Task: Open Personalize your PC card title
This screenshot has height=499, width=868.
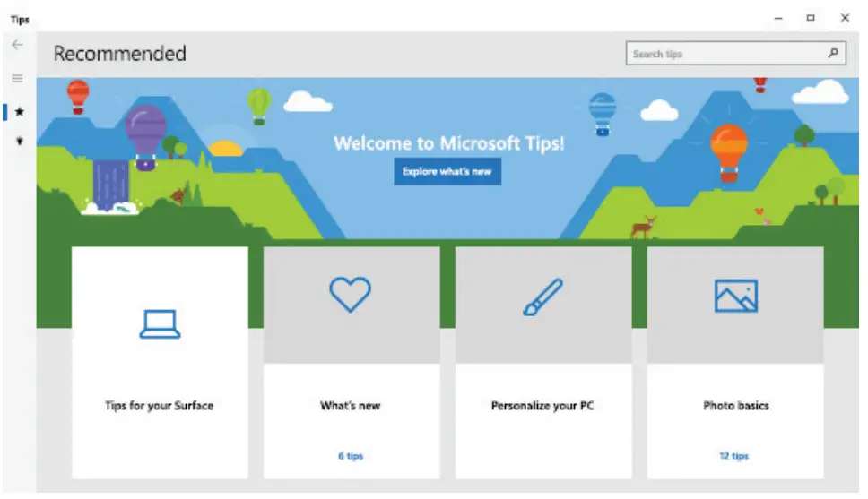Action: (542, 406)
